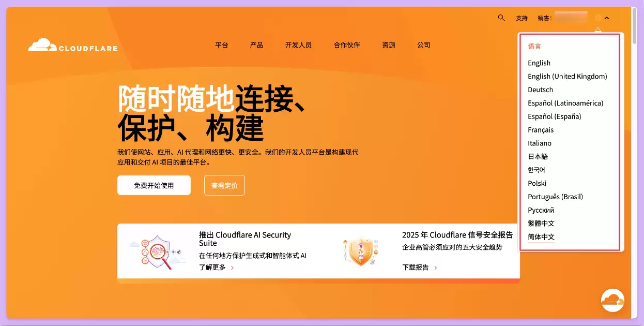Collapse the language menu chevron
The image size is (644, 326).
[x=607, y=18]
